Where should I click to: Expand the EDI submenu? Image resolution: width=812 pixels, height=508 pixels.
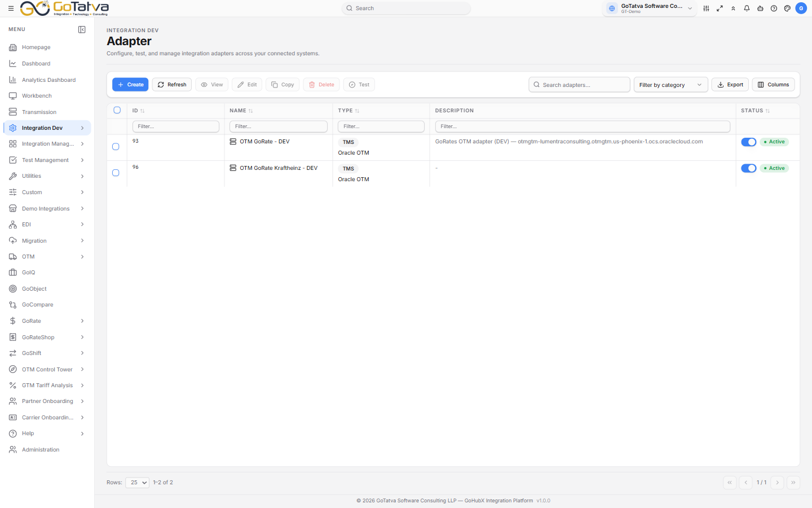pos(82,225)
